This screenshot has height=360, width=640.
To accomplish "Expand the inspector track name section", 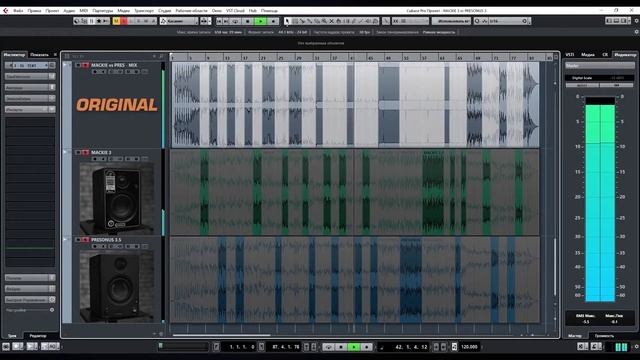I will tap(29, 65).
